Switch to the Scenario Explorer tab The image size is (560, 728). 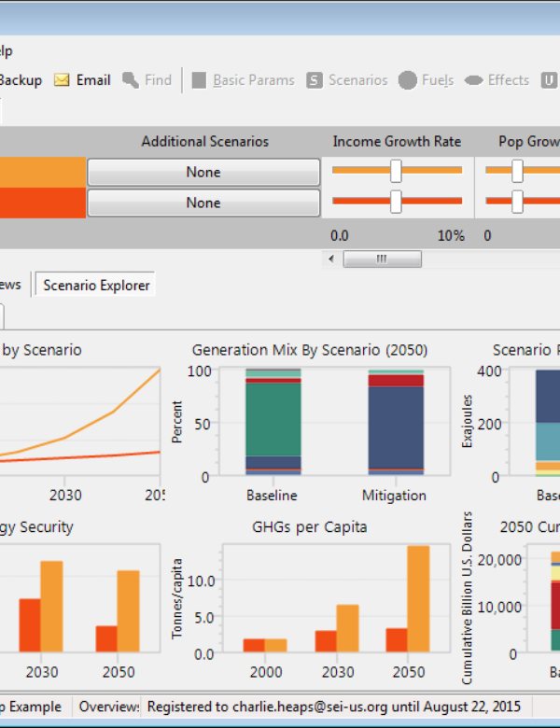coord(96,285)
